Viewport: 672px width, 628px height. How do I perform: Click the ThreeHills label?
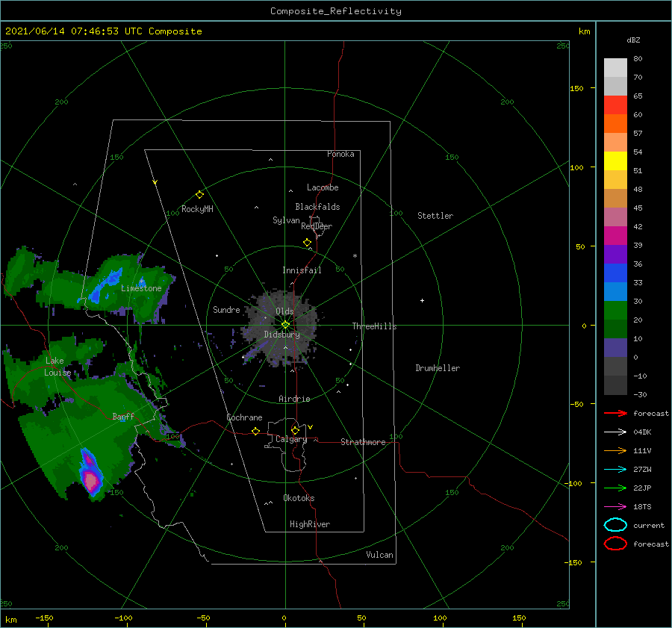pos(375,326)
